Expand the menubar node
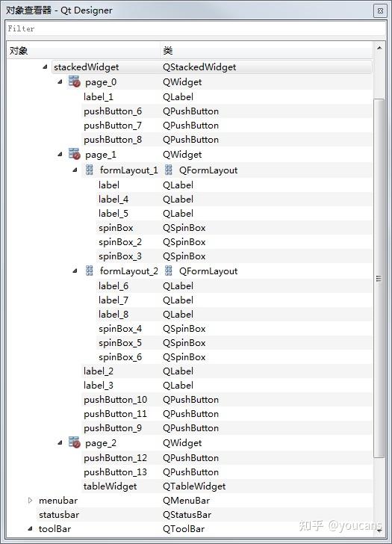This screenshot has height=544, width=392. pos(30,501)
